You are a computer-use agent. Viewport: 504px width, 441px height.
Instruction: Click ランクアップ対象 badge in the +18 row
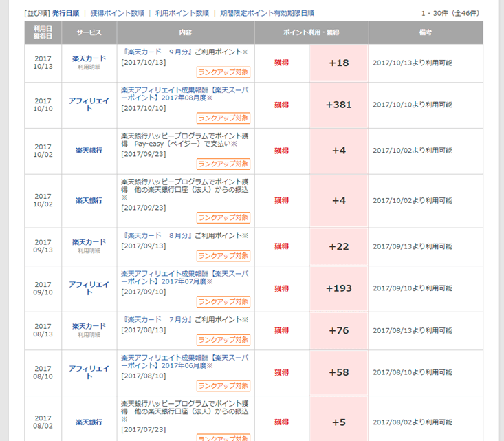(223, 72)
